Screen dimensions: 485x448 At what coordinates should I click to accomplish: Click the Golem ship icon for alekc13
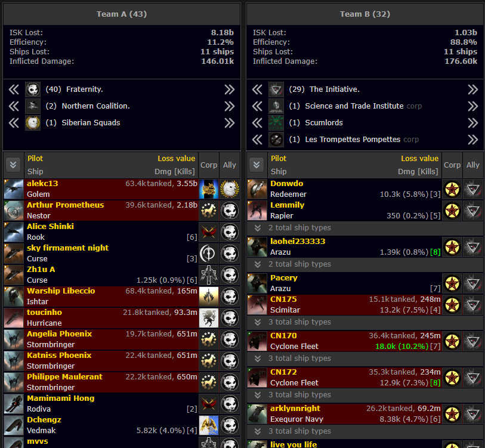pyautogui.click(x=14, y=189)
